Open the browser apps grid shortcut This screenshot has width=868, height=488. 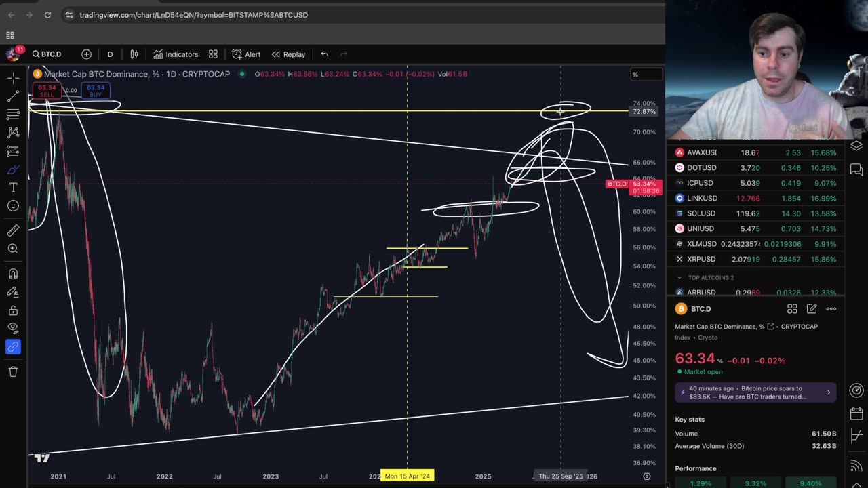point(10,35)
